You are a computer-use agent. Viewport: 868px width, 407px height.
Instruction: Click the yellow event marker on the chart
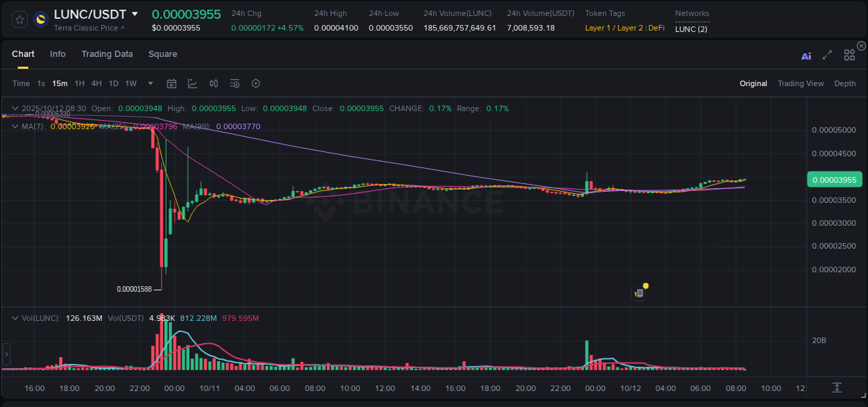point(645,285)
